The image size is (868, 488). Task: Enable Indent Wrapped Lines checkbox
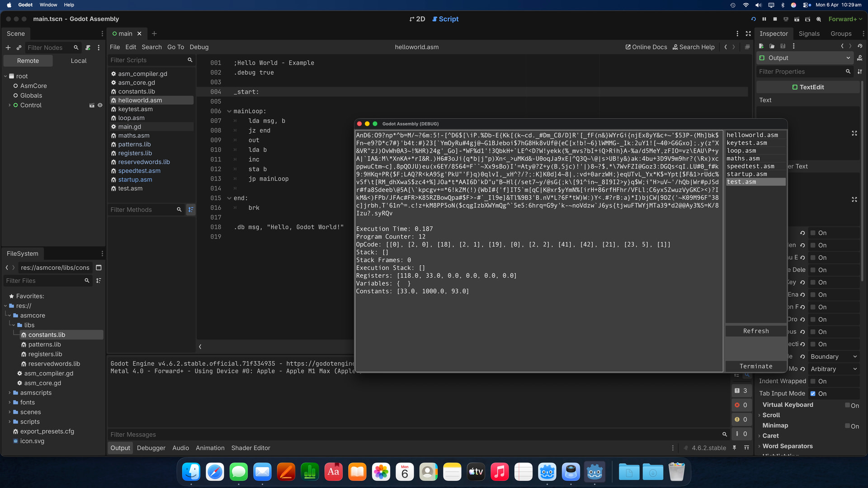(813, 381)
